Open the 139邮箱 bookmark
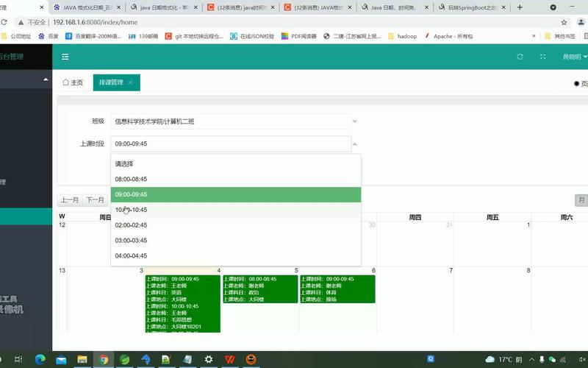Image resolution: width=588 pixels, height=368 pixels. tap(143, 36)
